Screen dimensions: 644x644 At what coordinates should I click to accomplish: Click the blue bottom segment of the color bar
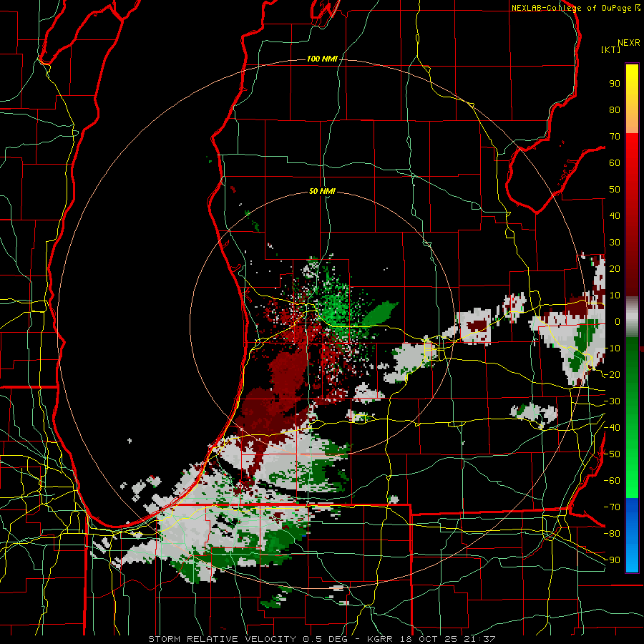[x=632, y=535]
